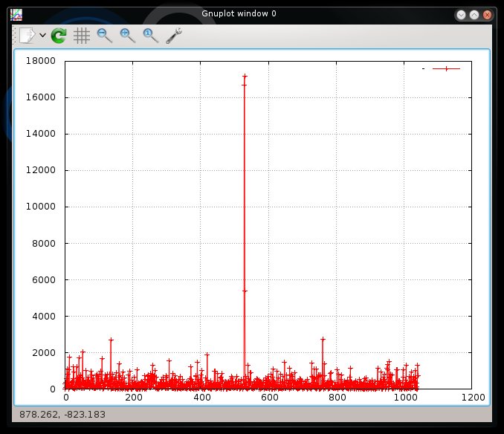Click the zoom-out magnifier for previous zoom

[x=105, y=35]
